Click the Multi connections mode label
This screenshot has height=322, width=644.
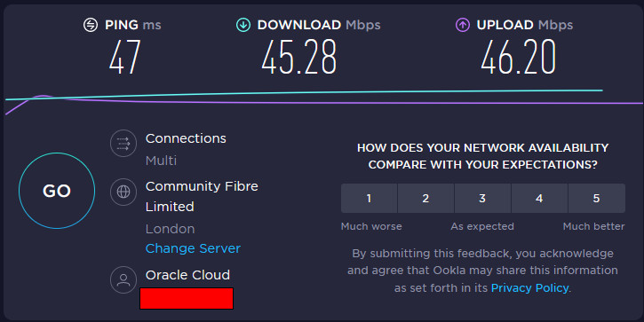161,161
